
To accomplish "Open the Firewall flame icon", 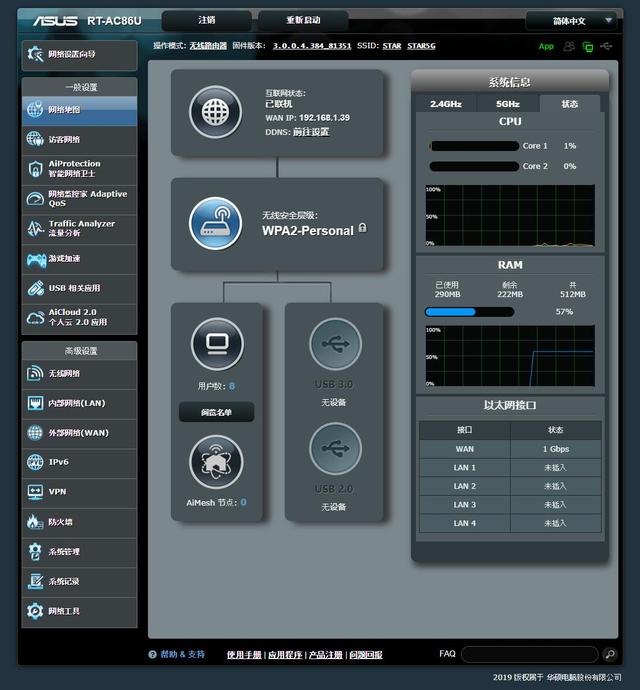I will [35, 522].
